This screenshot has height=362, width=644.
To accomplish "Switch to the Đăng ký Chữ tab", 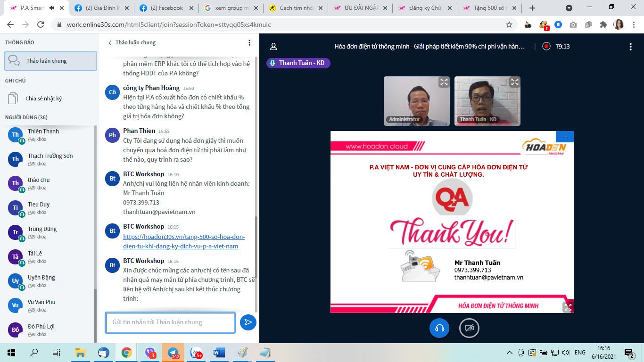I will pos(425,8).
